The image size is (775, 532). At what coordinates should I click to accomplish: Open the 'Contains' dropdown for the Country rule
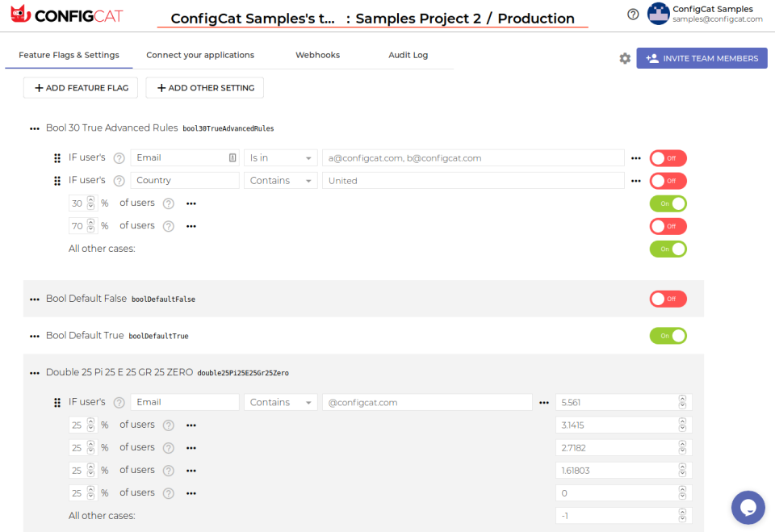click(x=280, y=180)
